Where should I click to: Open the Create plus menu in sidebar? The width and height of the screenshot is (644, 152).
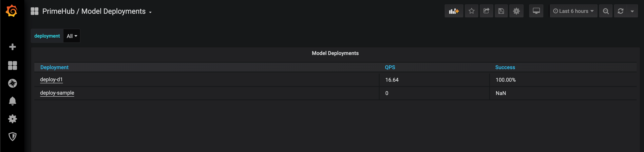tap(12, 47)
